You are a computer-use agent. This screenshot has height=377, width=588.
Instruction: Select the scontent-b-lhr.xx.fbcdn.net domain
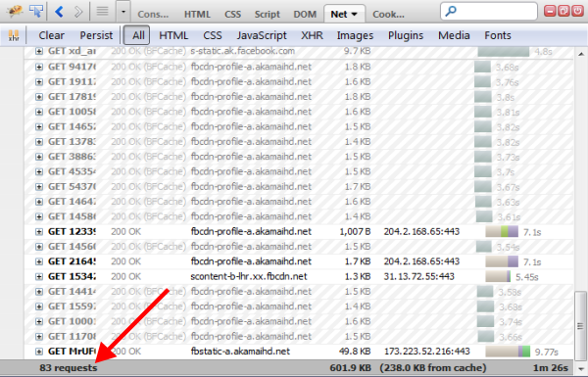click(x=249, y=276)
